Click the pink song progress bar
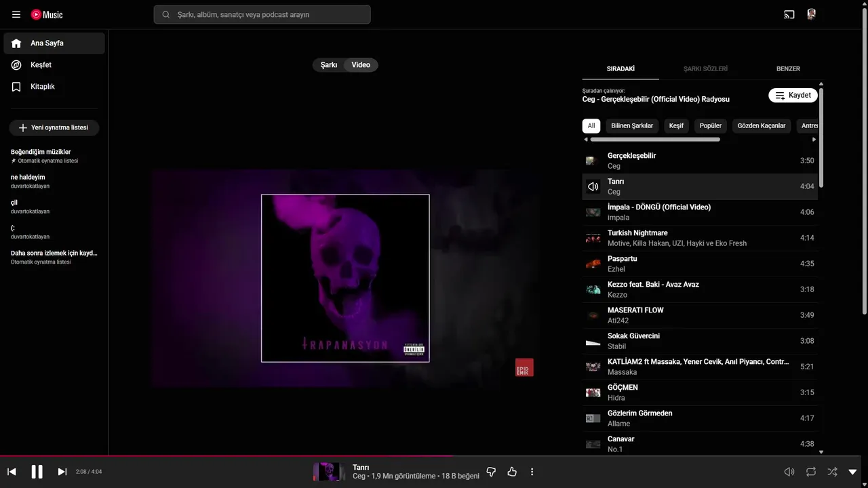Screen dimensions: 868x488 click(226, 455)
